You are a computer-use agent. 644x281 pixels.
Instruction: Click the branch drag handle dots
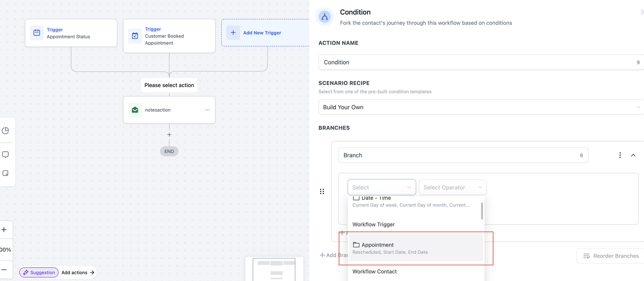(322, 191)
